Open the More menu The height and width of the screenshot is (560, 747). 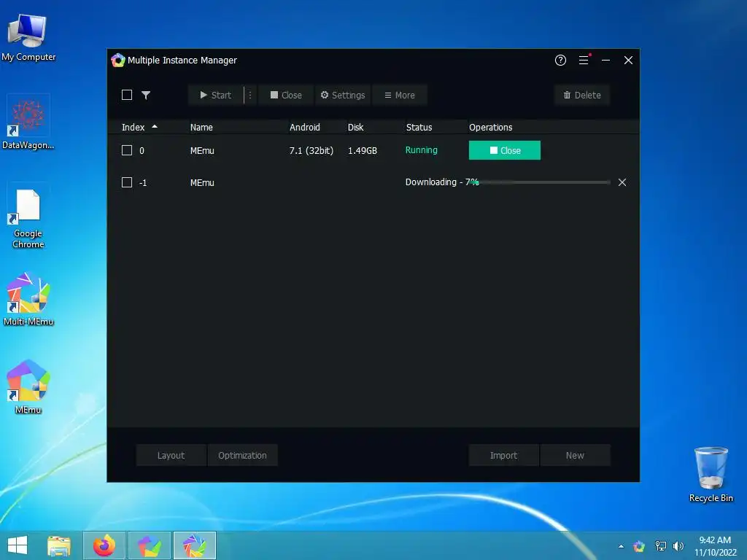399,95
